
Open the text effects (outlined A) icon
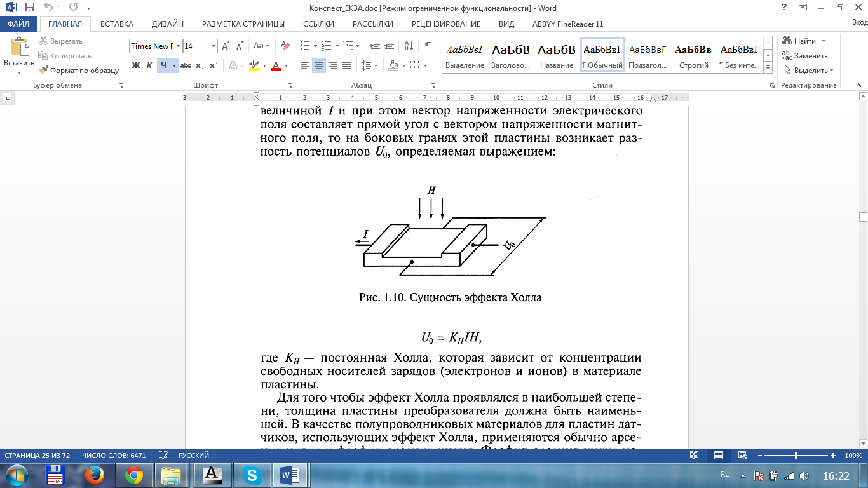click(x=233, y=65)
